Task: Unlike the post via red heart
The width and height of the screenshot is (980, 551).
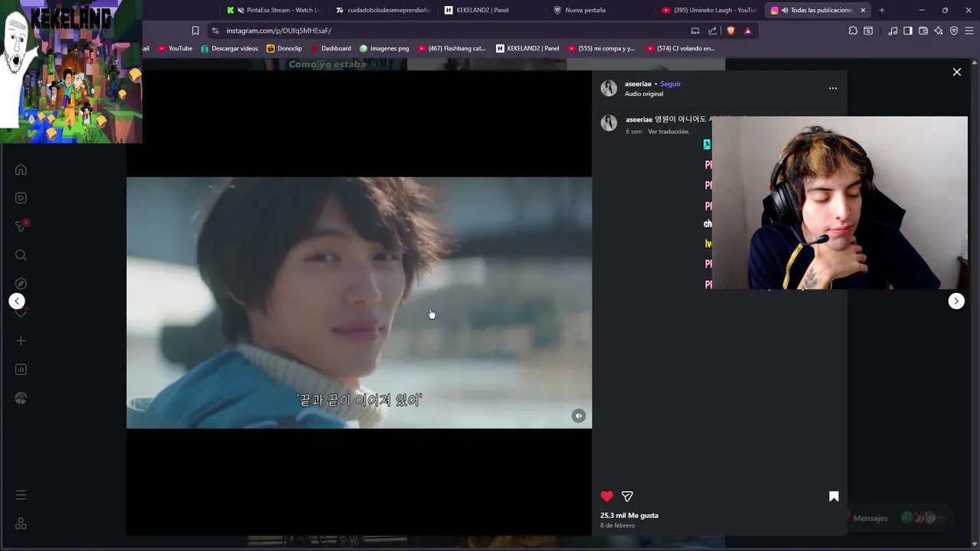Action: (x=606, y=496)
